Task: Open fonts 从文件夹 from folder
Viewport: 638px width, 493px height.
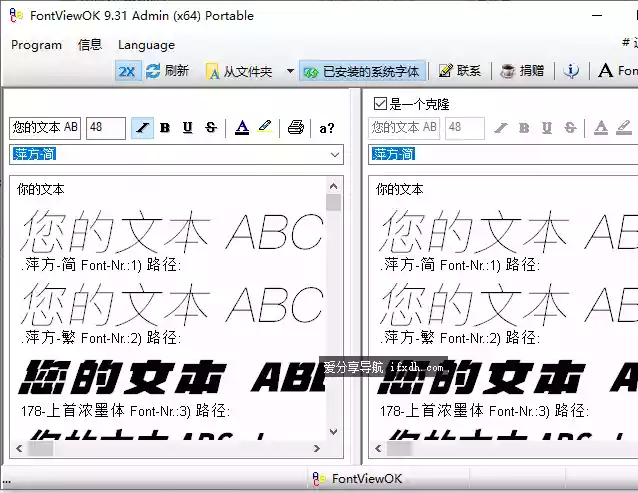Action: (x=239, y=72)
